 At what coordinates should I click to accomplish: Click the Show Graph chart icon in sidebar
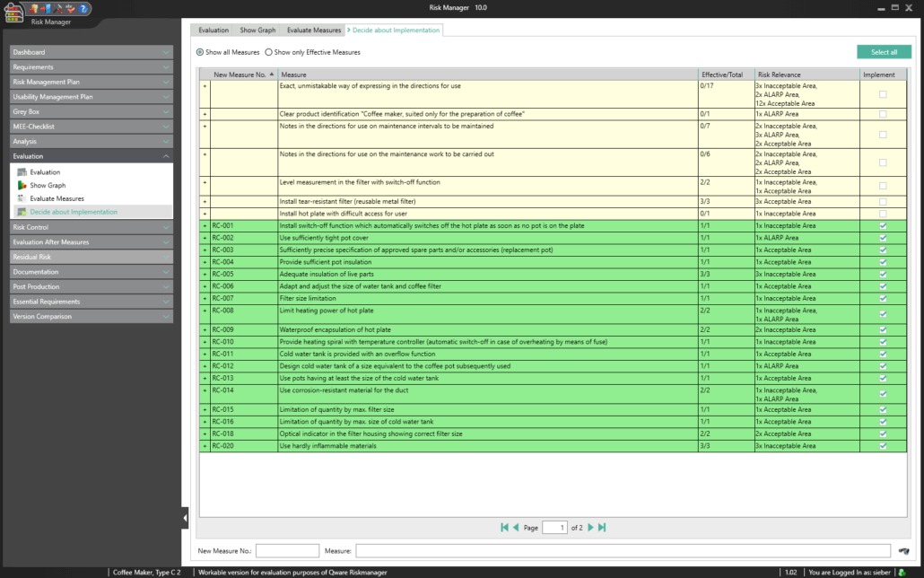[x=22, y=185]
